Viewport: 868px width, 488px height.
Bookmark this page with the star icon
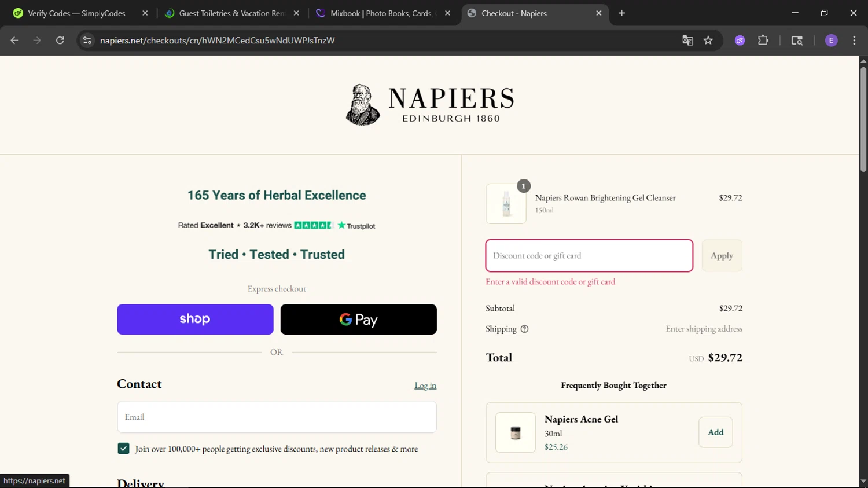[x=708, y=41]
